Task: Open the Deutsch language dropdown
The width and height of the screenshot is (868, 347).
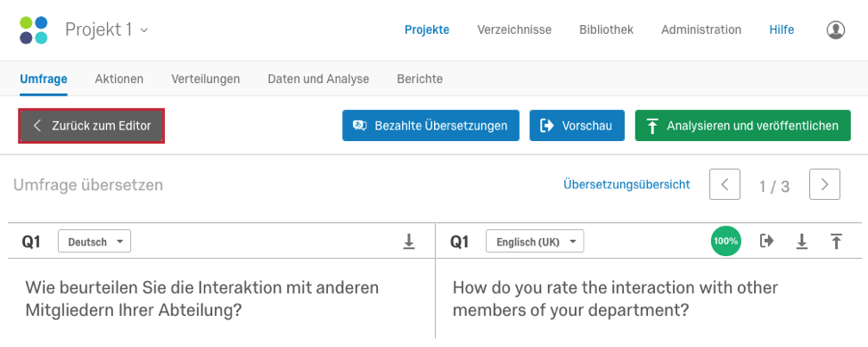Action: tap(94, 242)
